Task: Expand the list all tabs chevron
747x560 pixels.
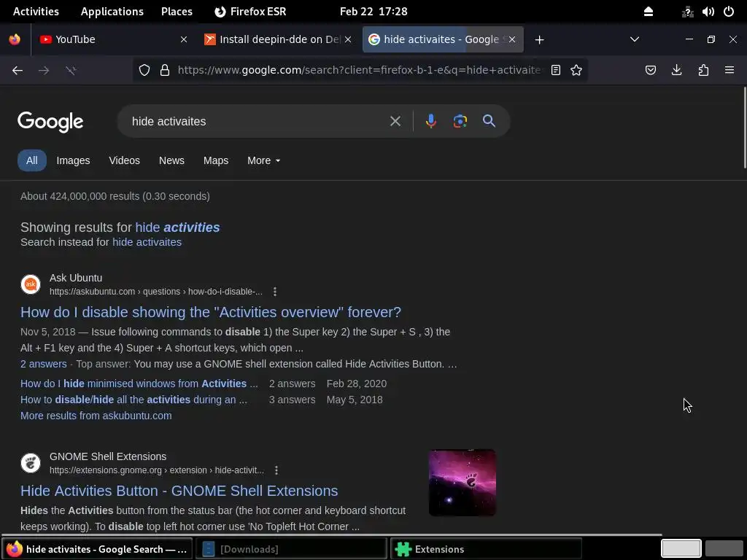Action: point(635,39)
